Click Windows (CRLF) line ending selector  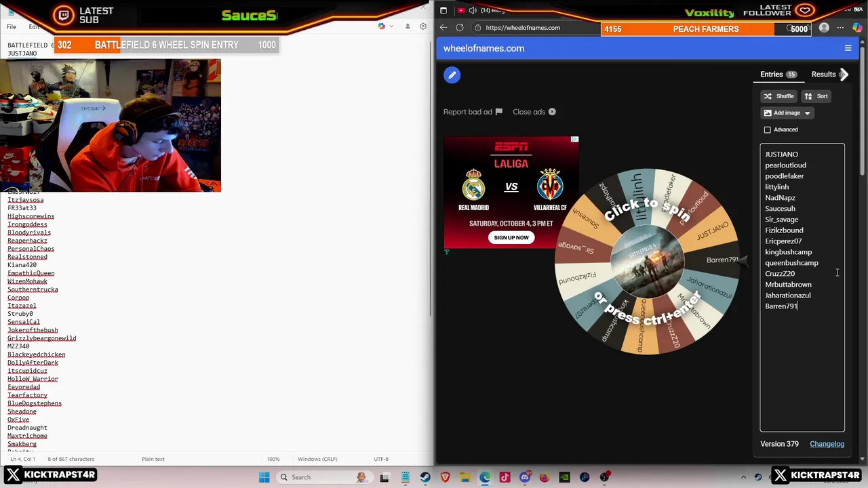(317, 459)
